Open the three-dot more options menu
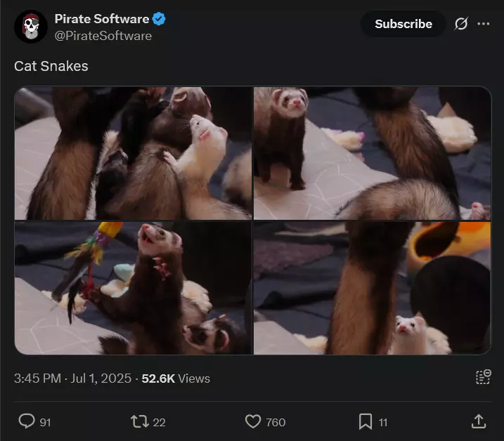The image size is (504, 441). pos(484,24)
